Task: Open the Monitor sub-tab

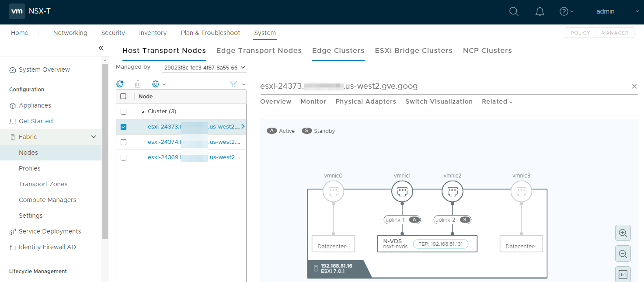Action: point(313,101)
